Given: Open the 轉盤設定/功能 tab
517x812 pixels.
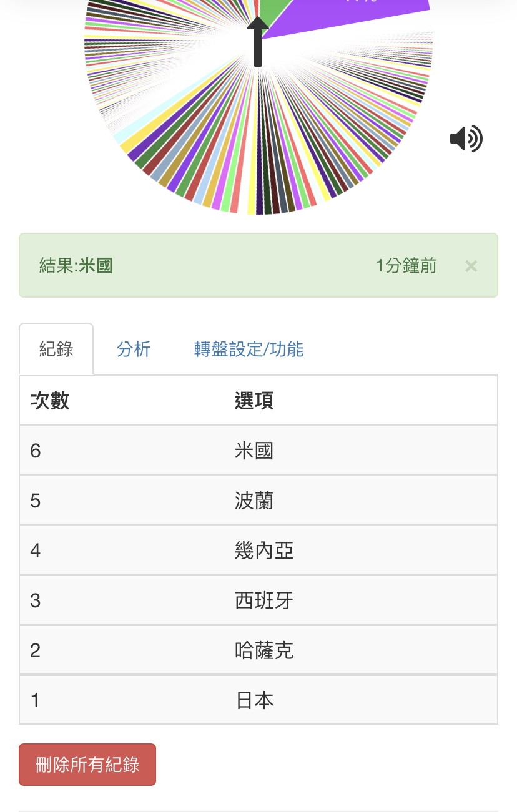Looking at the screenshot, I should click(x=249, y=349).
